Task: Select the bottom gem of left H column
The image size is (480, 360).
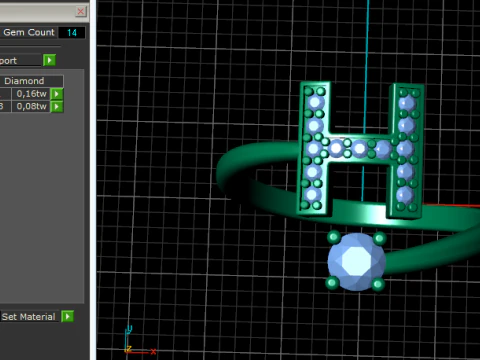Action: [312, 194]
